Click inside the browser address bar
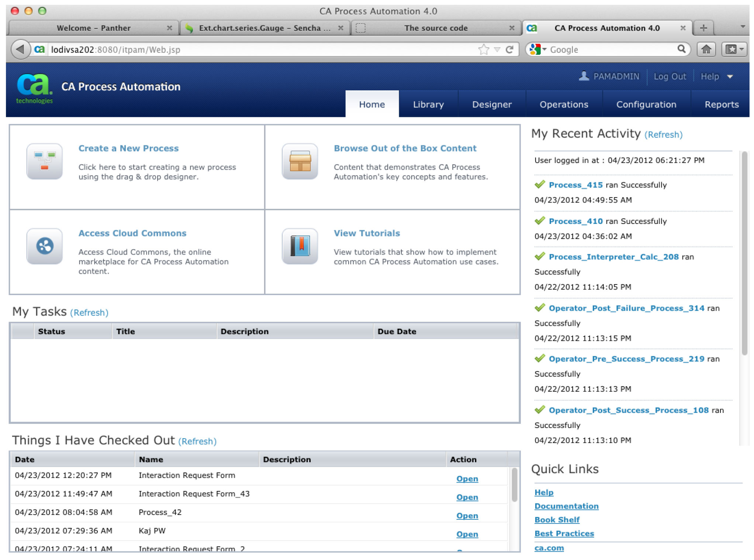Image resolution: width=754 pixels, height=560 pixels. (258, 49)
